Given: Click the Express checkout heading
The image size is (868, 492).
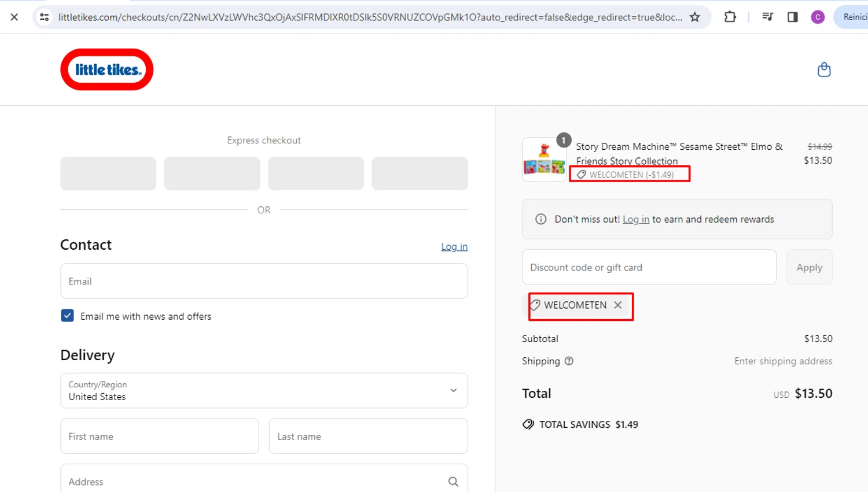Looking at the screenshot, I should pyautogui.click(x=264, y=140).
